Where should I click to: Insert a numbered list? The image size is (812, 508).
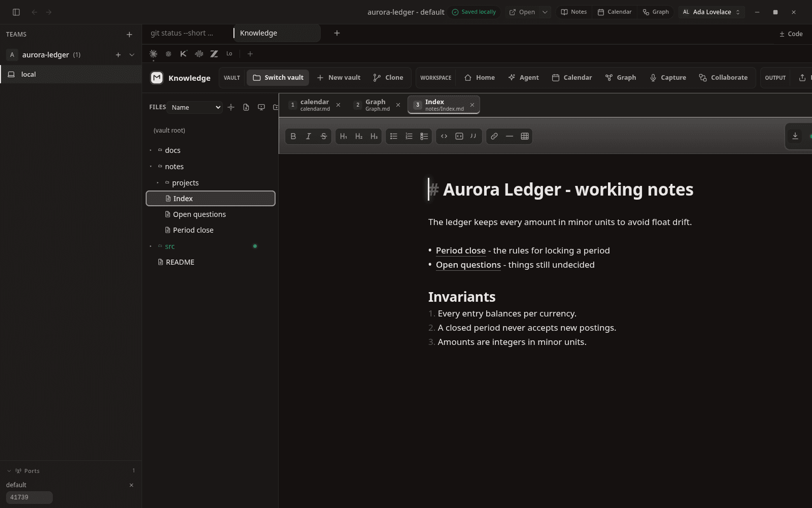point(409,136)
